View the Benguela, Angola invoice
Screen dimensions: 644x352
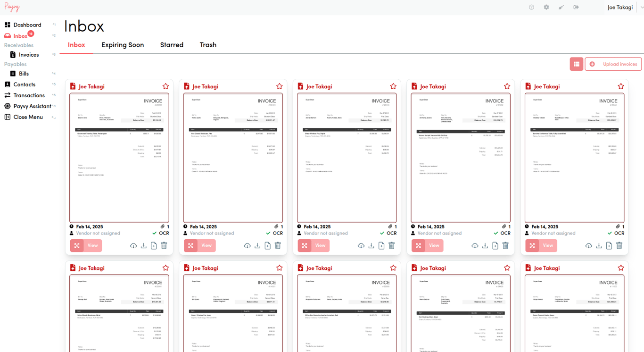(x=200, y=245)
